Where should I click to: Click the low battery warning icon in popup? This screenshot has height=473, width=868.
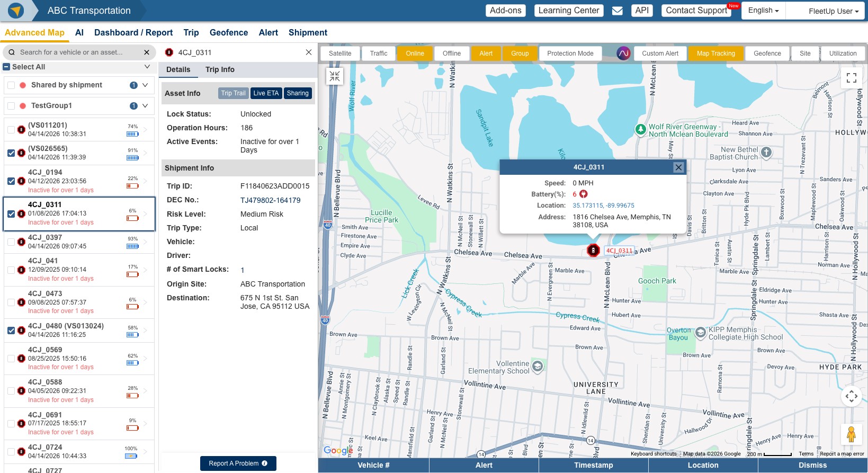pos(584,194)
